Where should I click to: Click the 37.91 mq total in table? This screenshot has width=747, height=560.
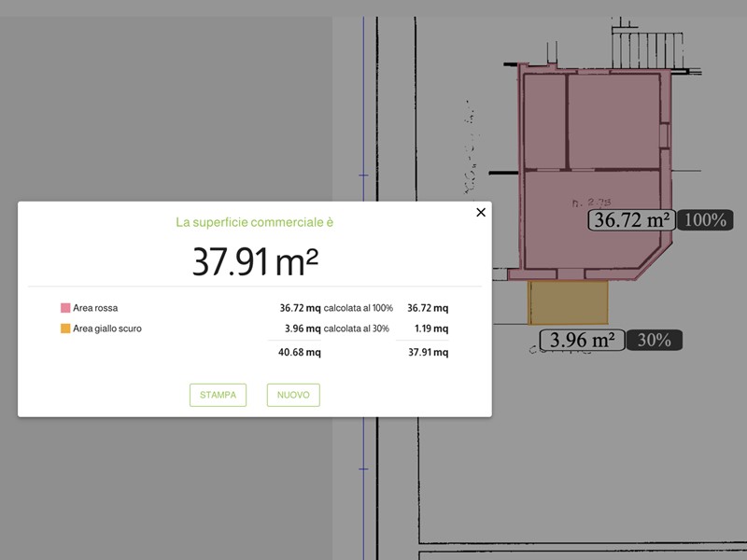[428, 353]
